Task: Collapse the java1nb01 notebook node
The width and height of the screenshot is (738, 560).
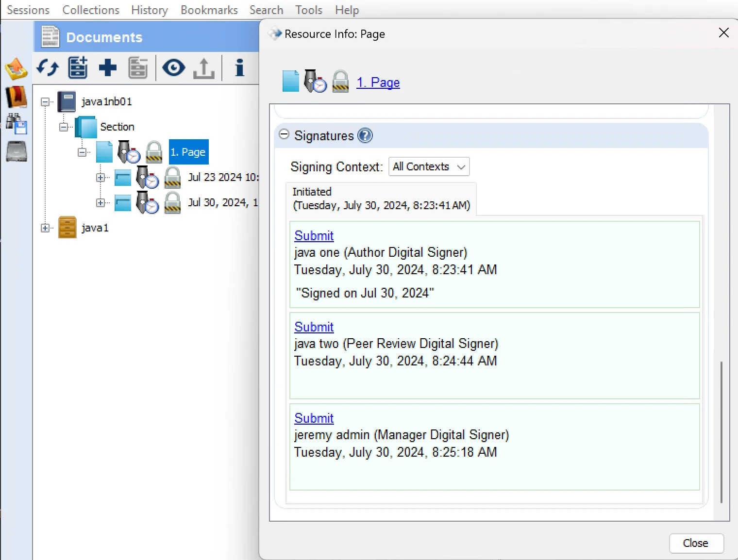Action: pos(45,101)
